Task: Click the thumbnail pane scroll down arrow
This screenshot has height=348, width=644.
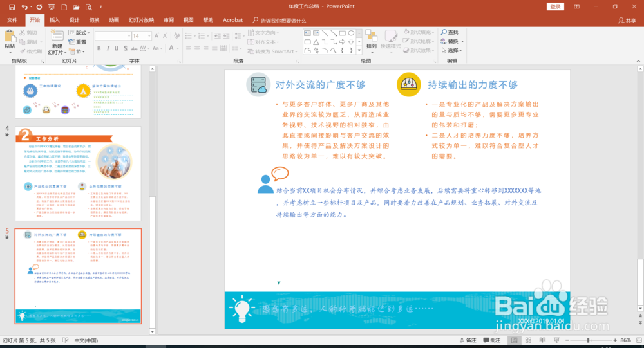Action: tap(153, 331)
